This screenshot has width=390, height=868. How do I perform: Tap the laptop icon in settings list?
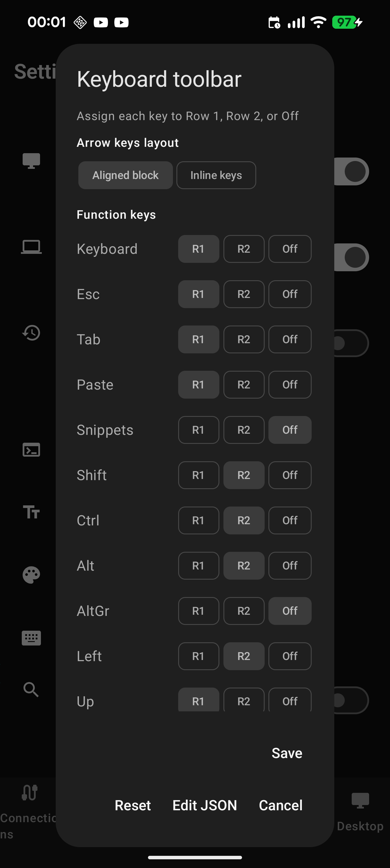[31, 247]
